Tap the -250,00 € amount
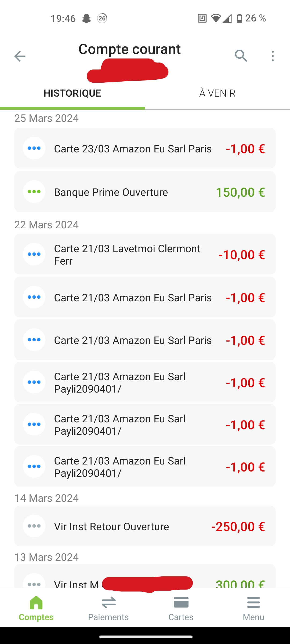 [238, 526]
